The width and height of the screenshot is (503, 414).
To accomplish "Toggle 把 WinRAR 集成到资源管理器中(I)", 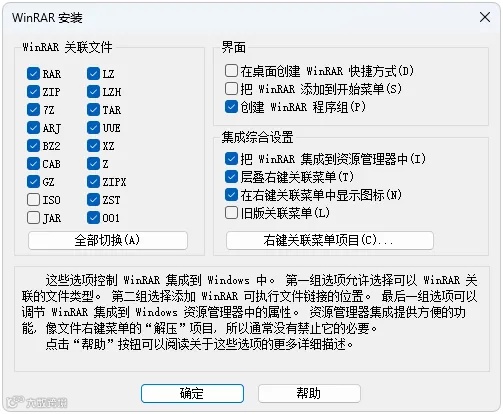I will click(x=231, y=159).
